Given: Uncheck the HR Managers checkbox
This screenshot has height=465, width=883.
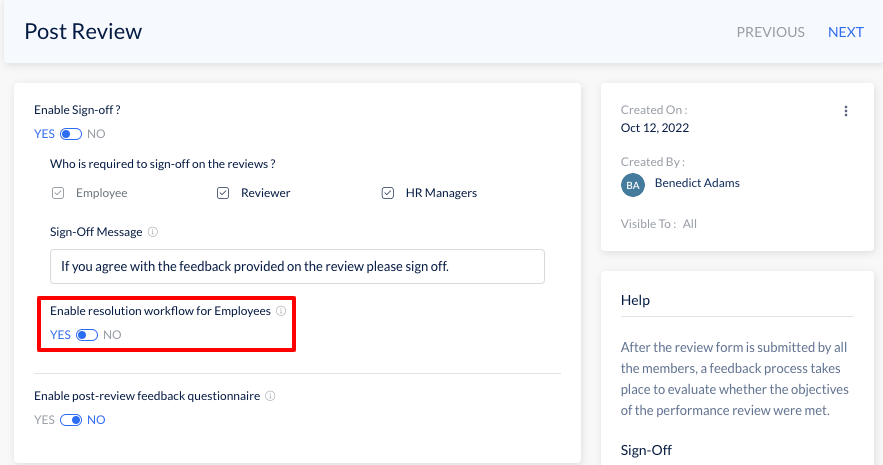Looking at the screenshot, I should [387, 193].
